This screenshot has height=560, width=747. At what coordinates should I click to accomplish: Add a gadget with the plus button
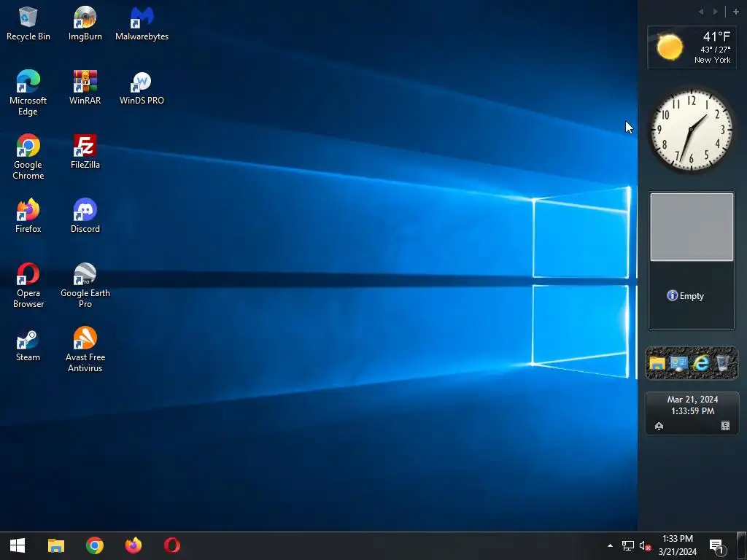point(736,12)
